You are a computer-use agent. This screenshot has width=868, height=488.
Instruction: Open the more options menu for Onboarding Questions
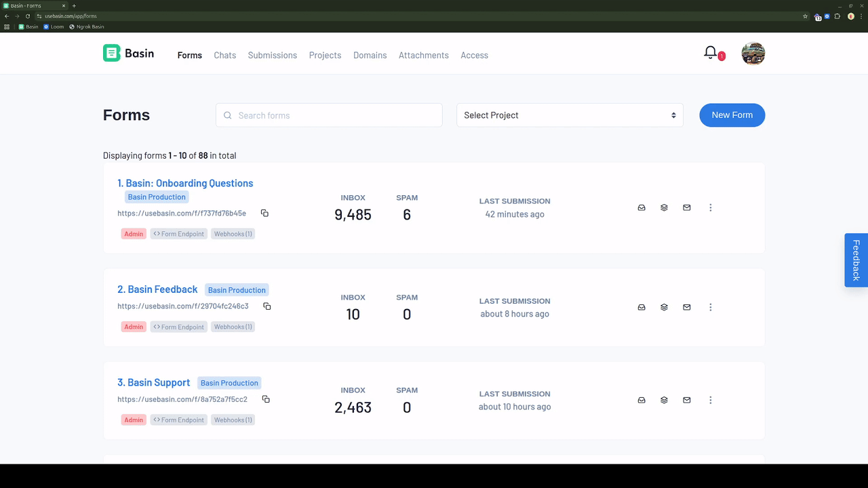[710, 208]
